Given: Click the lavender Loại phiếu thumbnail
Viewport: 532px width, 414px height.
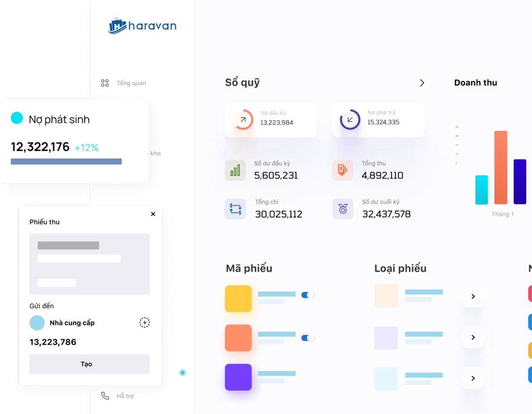Looking at the screenshot, I should tap(386, 338).
